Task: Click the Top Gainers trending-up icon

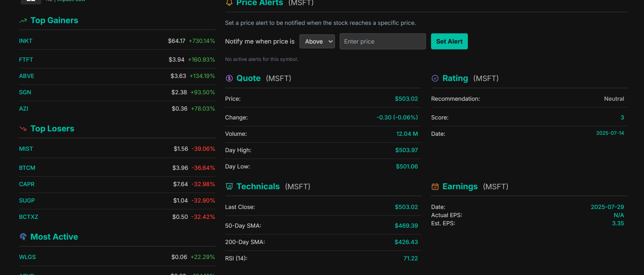Action: [x=23, y=21]
